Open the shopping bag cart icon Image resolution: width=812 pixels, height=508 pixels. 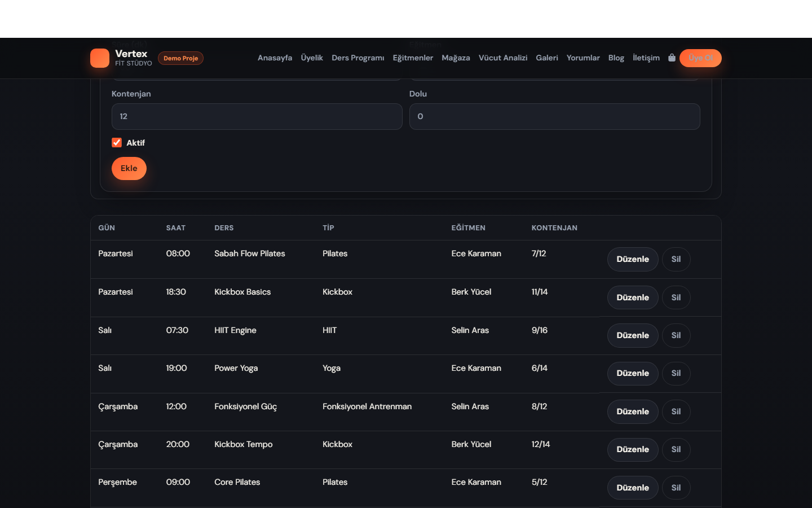tap(672, 58)
